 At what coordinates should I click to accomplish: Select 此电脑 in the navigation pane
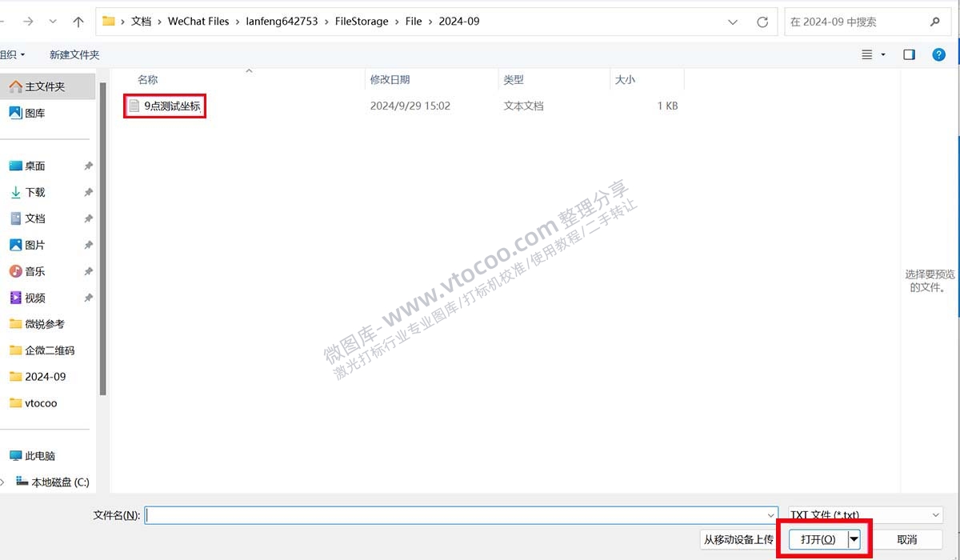(x=42, y=455)
